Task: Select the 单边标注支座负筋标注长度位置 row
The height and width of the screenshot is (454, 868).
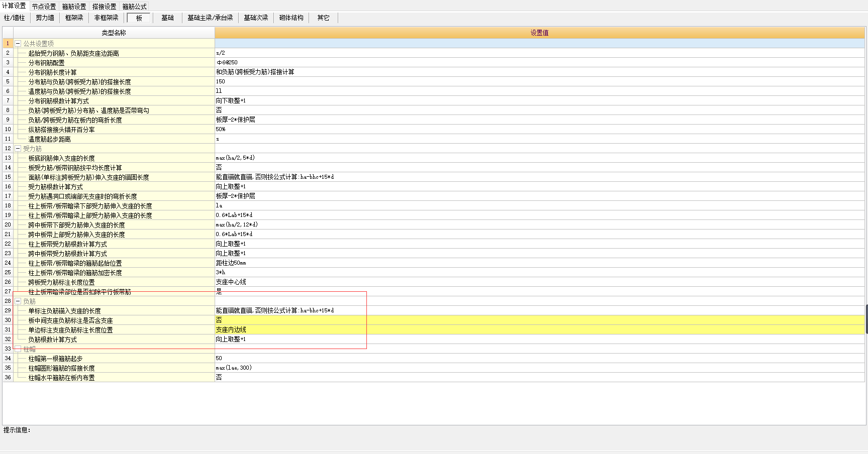Action: coord(114,330)
